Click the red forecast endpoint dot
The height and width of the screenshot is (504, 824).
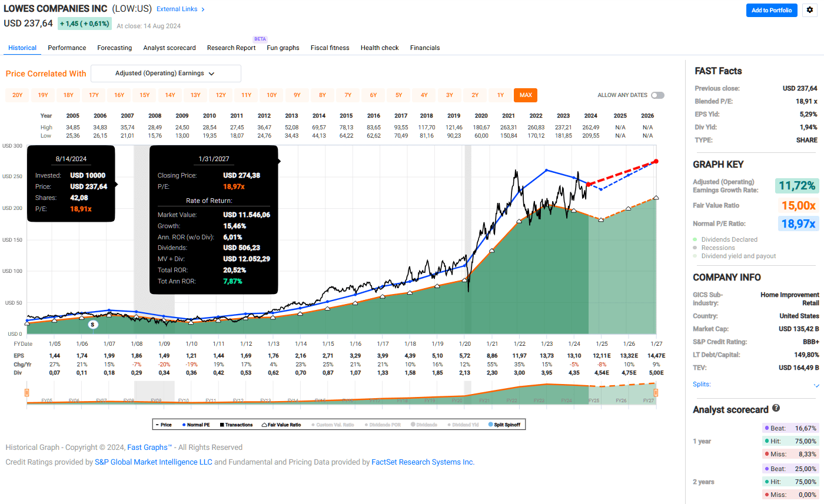coord(656,161)
